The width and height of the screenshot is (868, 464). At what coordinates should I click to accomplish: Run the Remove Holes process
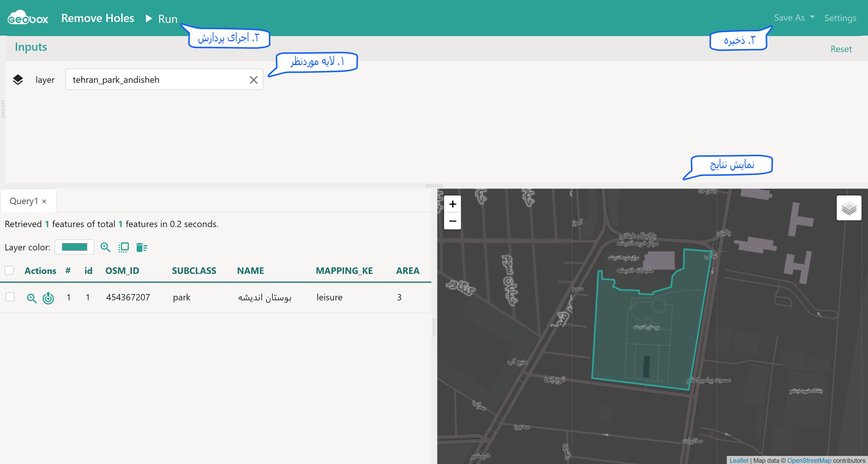[x=162, y=19]
